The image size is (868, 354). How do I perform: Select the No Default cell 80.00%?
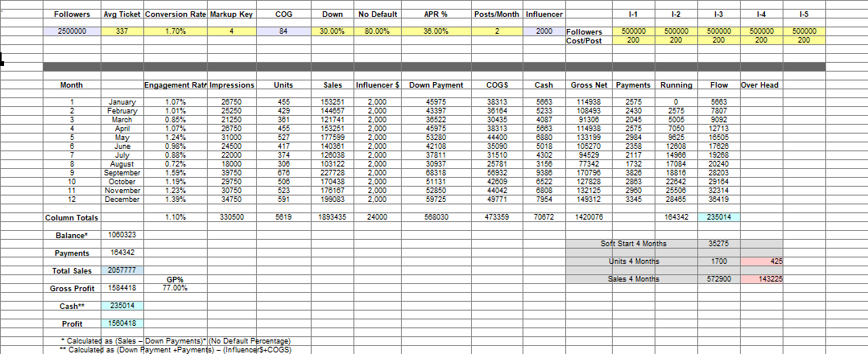coord(376,31)
